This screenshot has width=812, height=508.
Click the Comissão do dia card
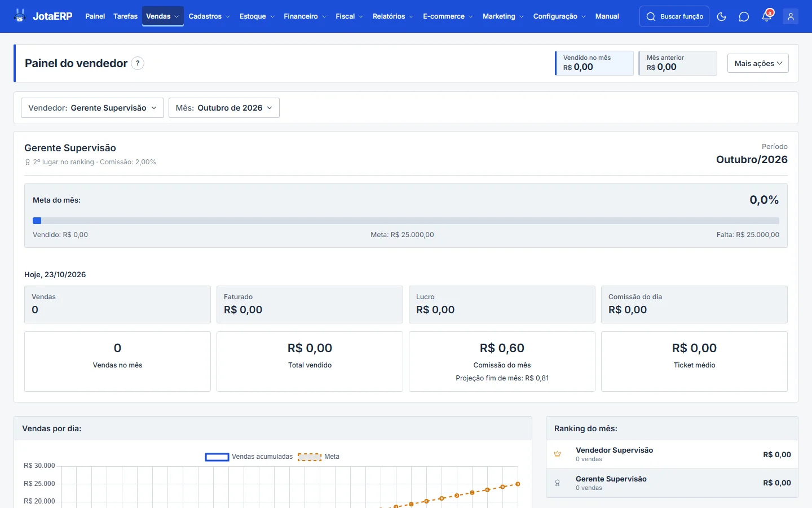tap(694, 304)
